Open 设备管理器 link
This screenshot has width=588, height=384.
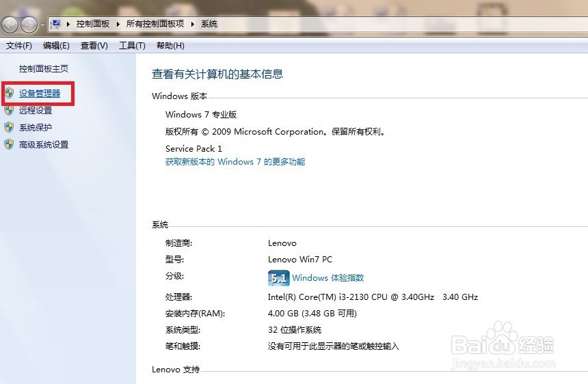(x=40, y=94)
